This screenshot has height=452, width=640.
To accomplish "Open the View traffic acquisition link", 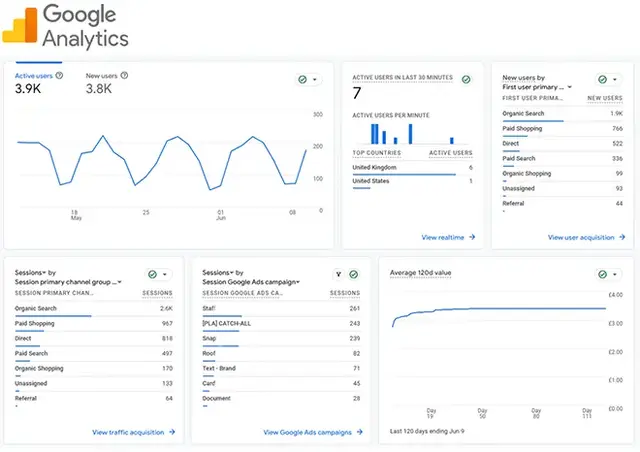I will [x=128, y=432].
